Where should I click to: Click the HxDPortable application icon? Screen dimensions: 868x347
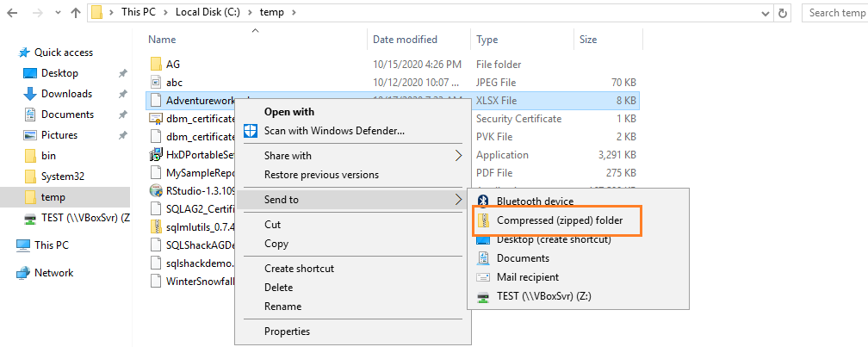coord(156,155)
